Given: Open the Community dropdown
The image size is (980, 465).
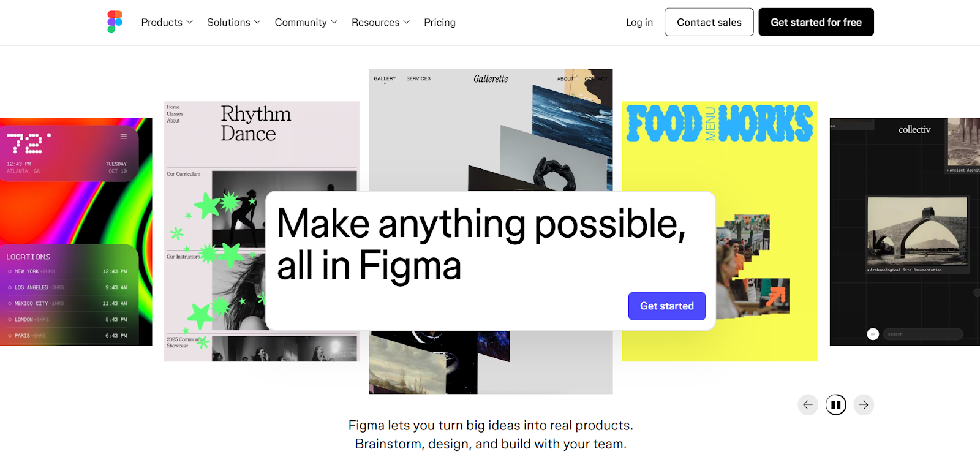Looking at the screenshot, I should click(306, 22).
